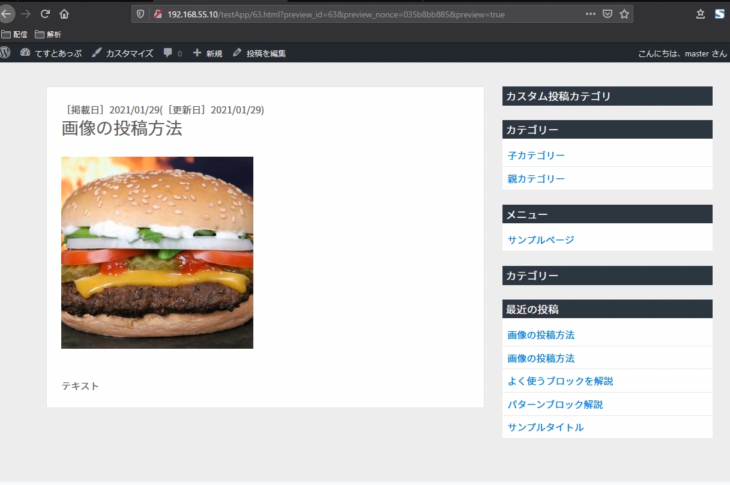Click the WordPress logo in admin bar
Screen dimensions: 730x485
click(5, 53)
